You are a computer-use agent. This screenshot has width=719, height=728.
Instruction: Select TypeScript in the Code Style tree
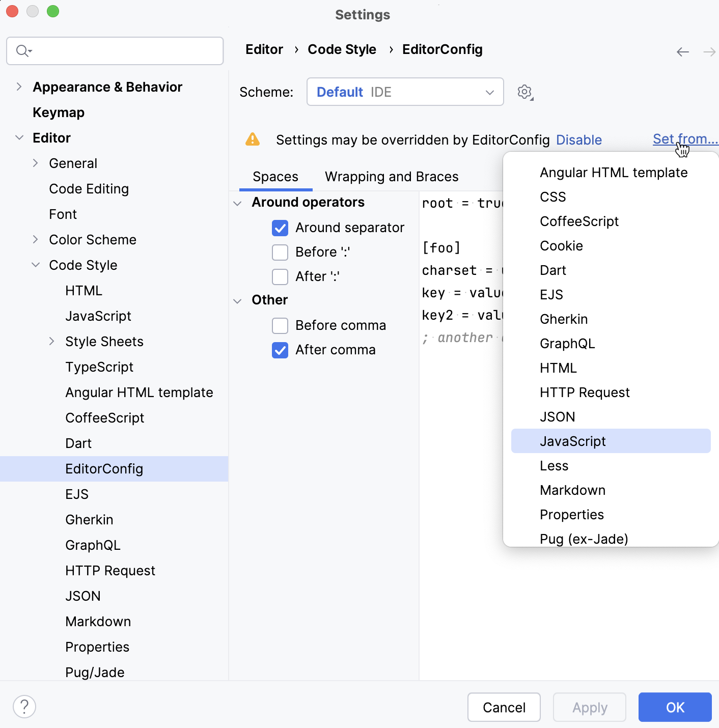99,367
